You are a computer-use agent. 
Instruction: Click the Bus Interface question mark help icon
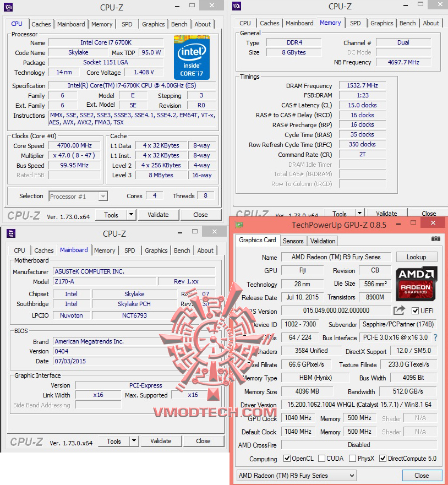[435, 337]
